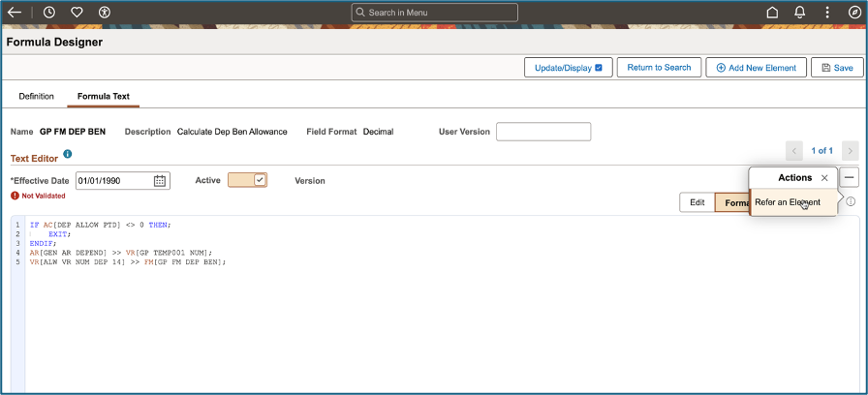
Task: Open the Effective Date calendar picker
Action: point(160,180)
